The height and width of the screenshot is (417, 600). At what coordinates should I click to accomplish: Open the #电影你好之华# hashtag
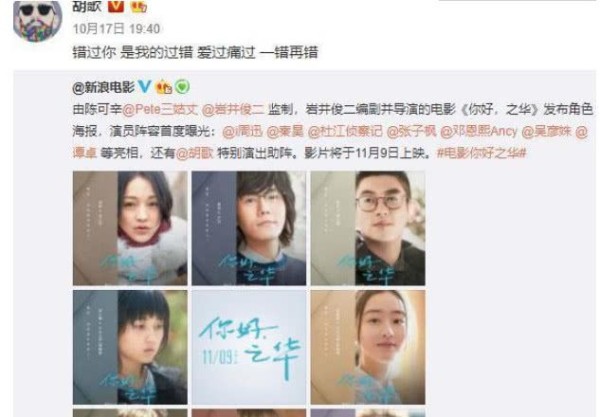point(481,153)
